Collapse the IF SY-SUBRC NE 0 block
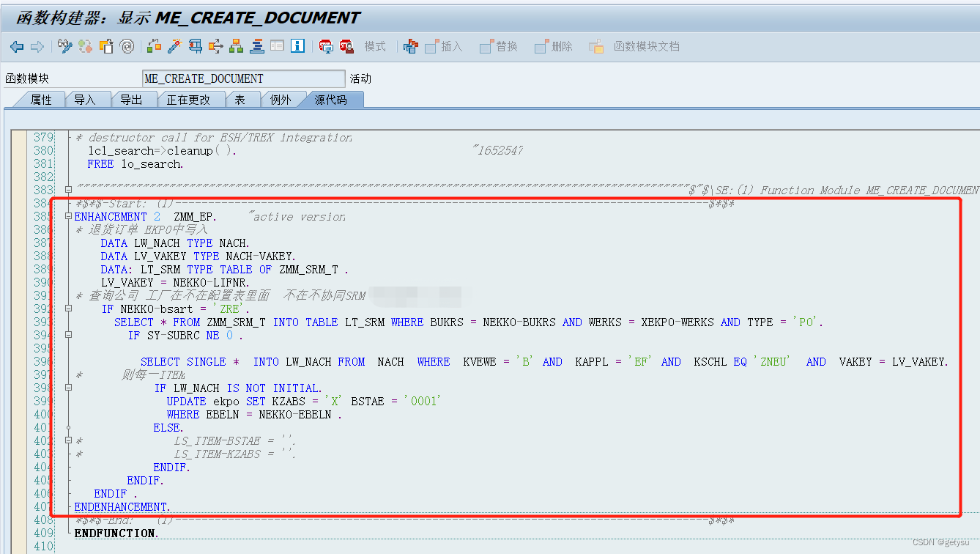The height and width of the screenshot is (554, 980). pos(68,335)
